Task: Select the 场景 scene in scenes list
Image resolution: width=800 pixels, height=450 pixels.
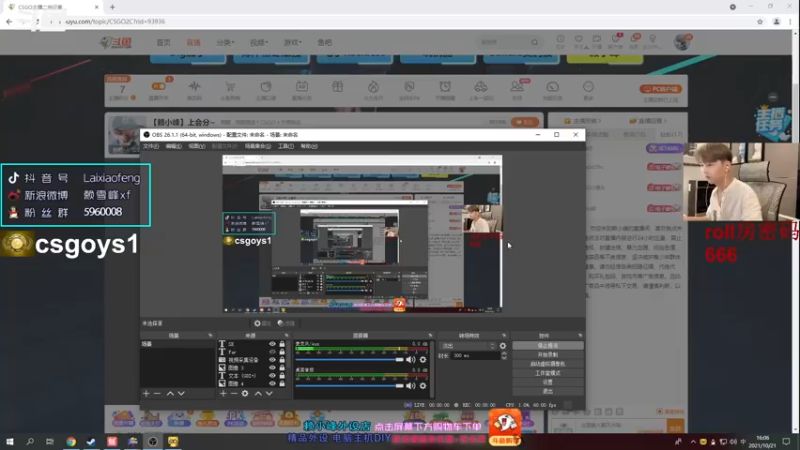Action: 177,344
